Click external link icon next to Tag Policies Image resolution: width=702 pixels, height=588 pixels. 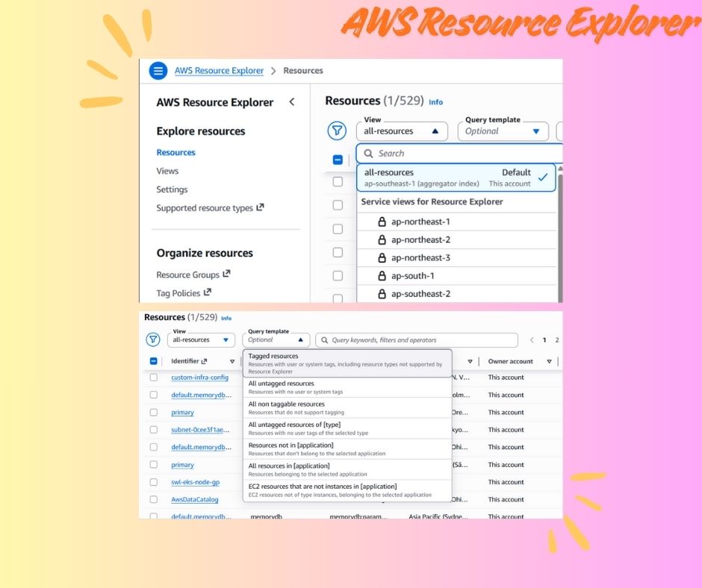pyautogui.click(x=208, y=293)
